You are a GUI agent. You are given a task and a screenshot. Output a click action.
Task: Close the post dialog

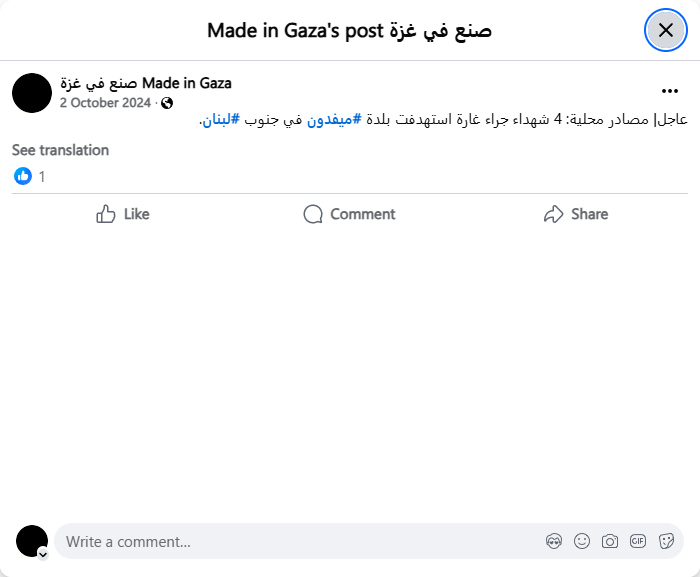click(666, 30)
